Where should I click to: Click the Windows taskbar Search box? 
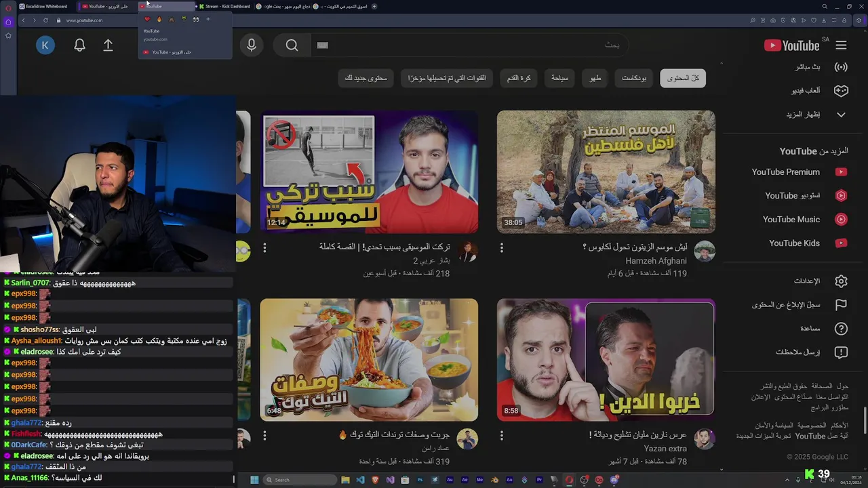(x=299, y=480)
